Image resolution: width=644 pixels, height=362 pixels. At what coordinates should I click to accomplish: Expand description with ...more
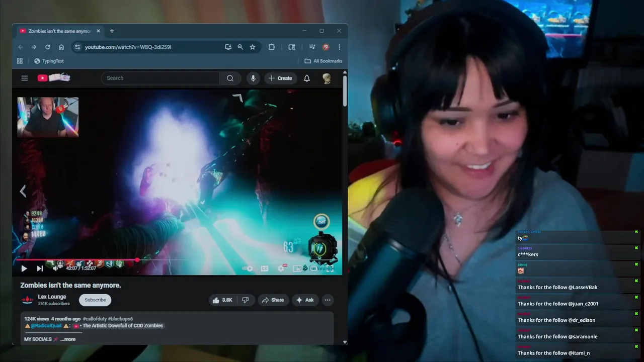[68, 339]
